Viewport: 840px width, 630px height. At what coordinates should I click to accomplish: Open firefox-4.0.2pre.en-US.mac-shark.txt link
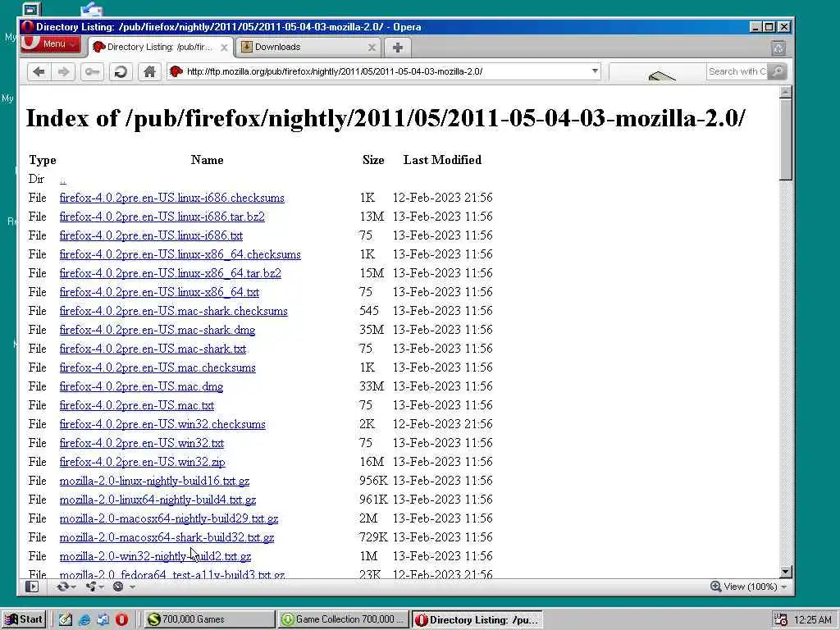tap(153, 349)
